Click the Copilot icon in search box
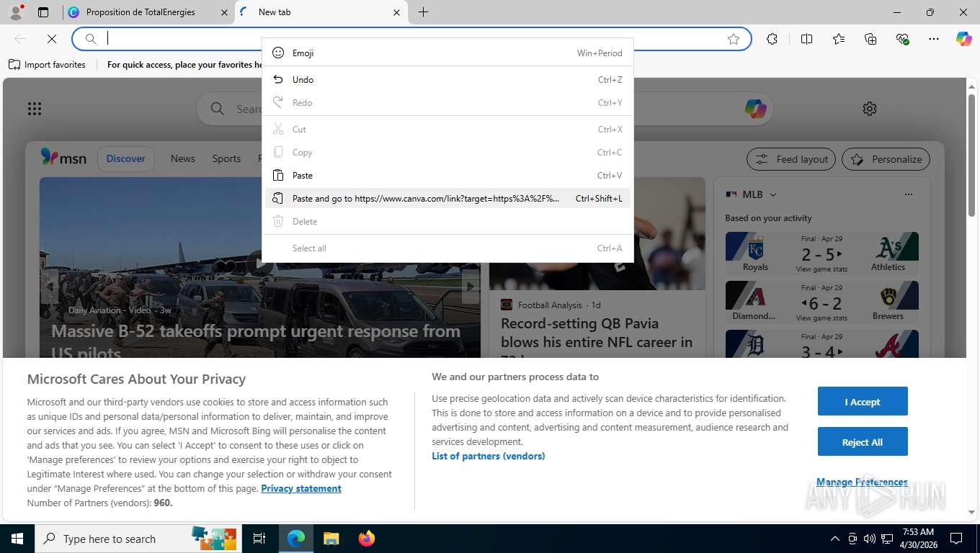The height and width of the screenshot is (553, 980). pyautogui.click(x=755, y=109)
